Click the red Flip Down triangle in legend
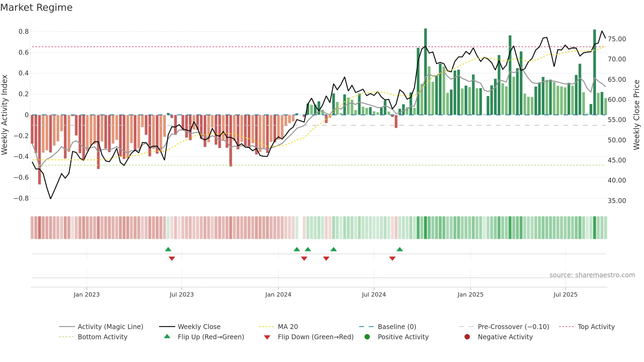644x362 pixels. [x=267, y=337]
